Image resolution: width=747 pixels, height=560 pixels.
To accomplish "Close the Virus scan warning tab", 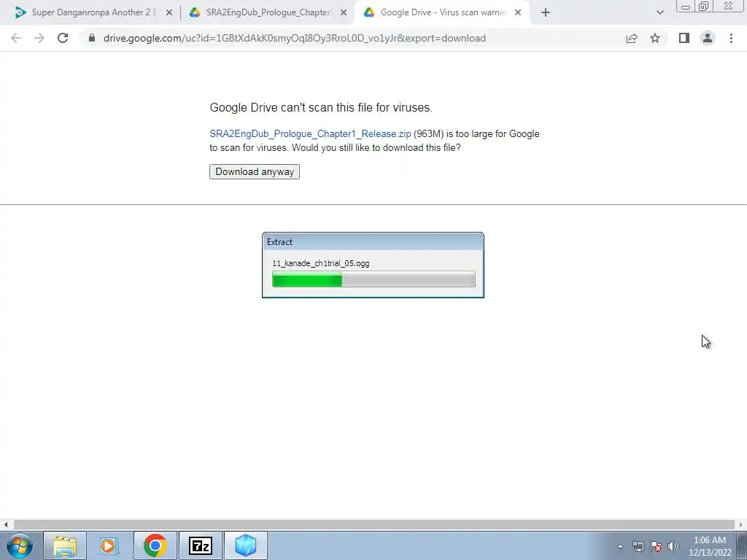I will 518,12.
